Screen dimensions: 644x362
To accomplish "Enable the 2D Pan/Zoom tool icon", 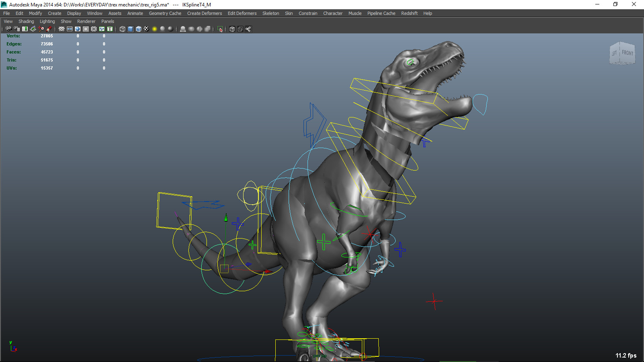I will tap(40, 29).
